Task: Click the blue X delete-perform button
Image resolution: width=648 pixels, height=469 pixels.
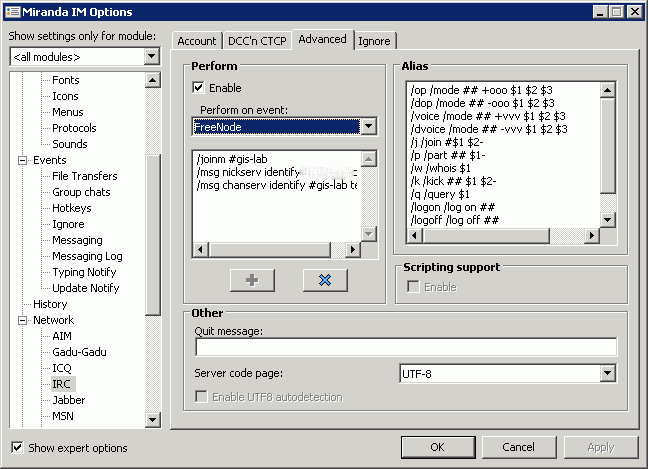Action: 325,280
